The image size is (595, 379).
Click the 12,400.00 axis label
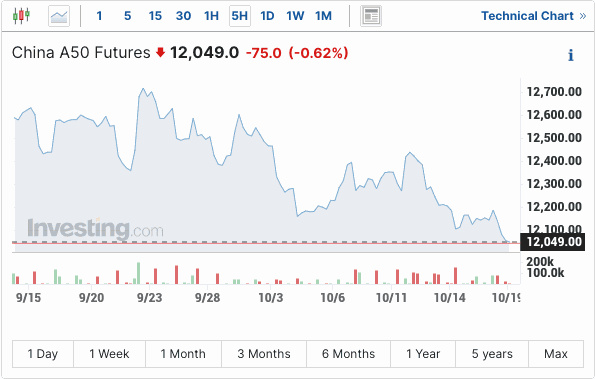(x=554, y=161)
